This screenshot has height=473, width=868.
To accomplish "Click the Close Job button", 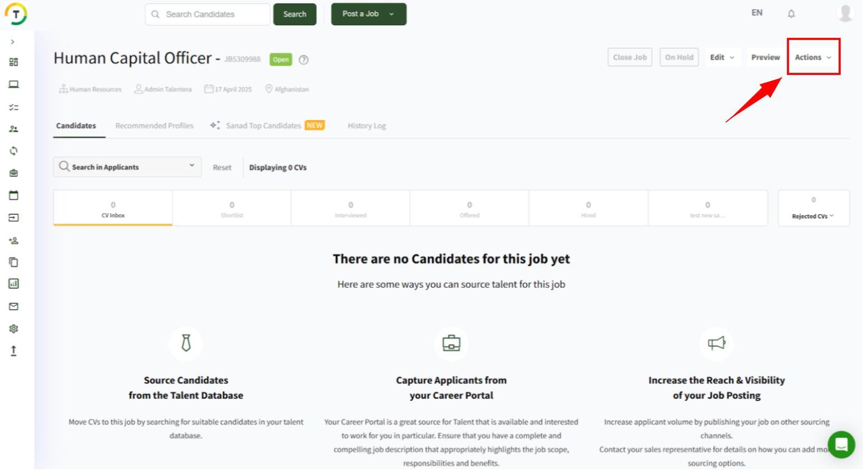I will 629,57.
